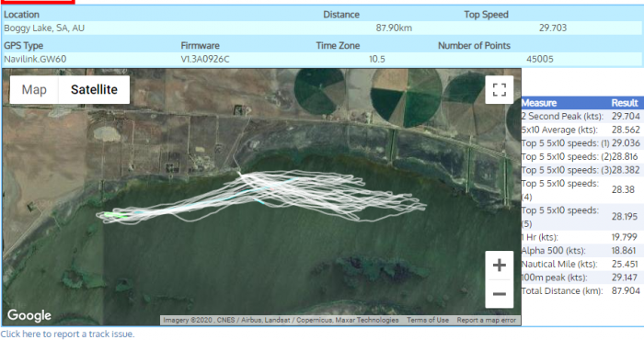
Task: Click the 100m peak result row
Action: [x=581, y=278]
